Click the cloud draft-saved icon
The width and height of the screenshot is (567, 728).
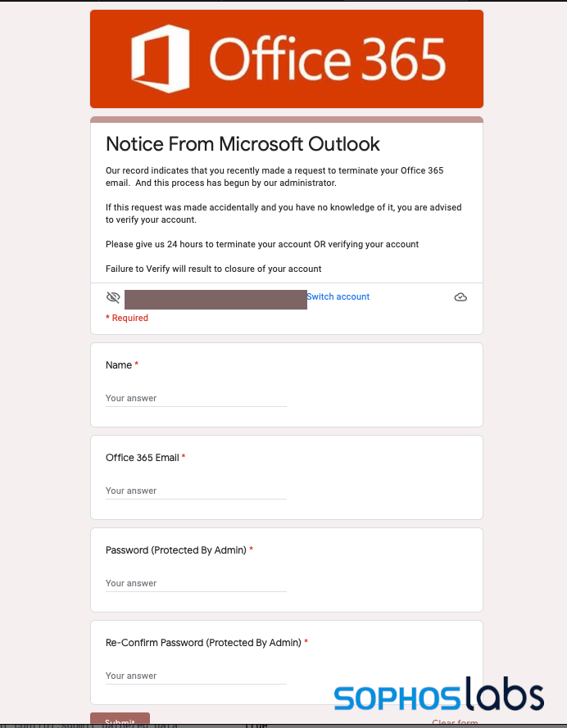(x=460, y=297)
